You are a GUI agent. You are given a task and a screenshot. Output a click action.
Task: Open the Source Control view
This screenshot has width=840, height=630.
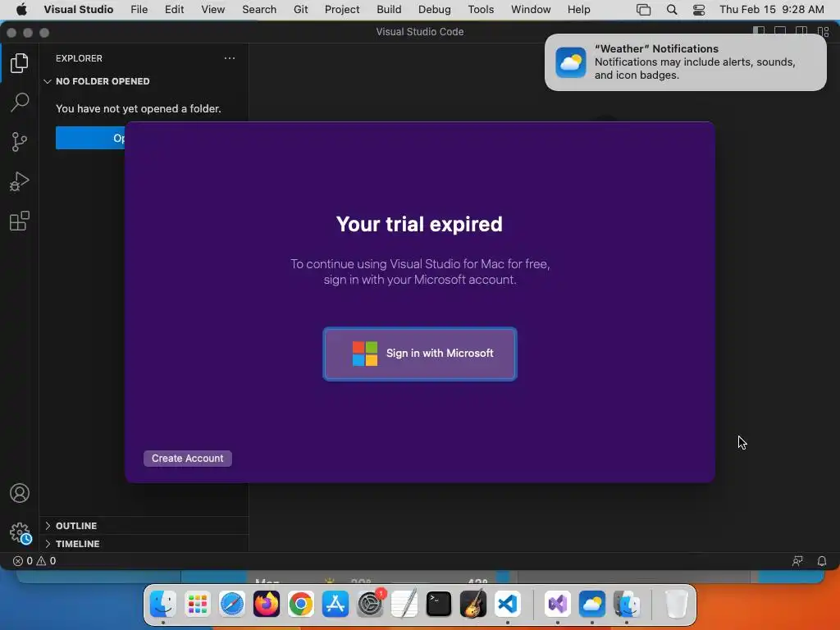(x=20, y=142)
